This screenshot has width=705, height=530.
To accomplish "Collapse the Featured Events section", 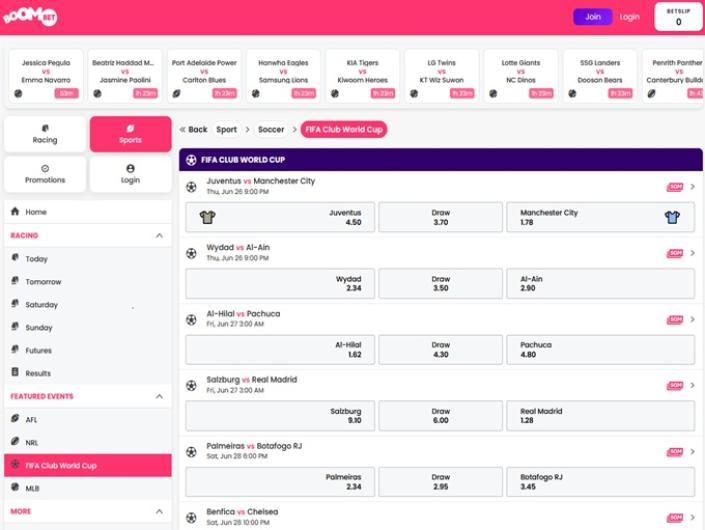I will click(x=159, y=397).
